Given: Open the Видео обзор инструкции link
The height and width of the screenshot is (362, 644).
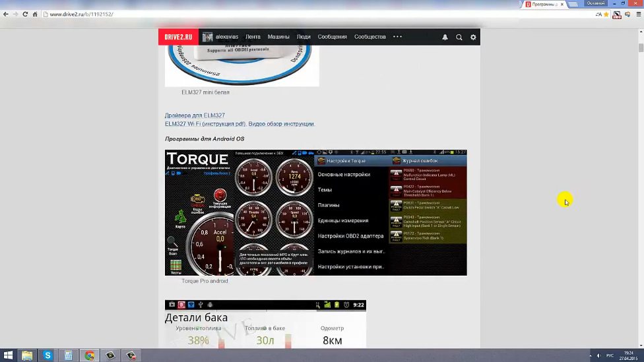Looking at the screenshot, I should click(282, 123).
